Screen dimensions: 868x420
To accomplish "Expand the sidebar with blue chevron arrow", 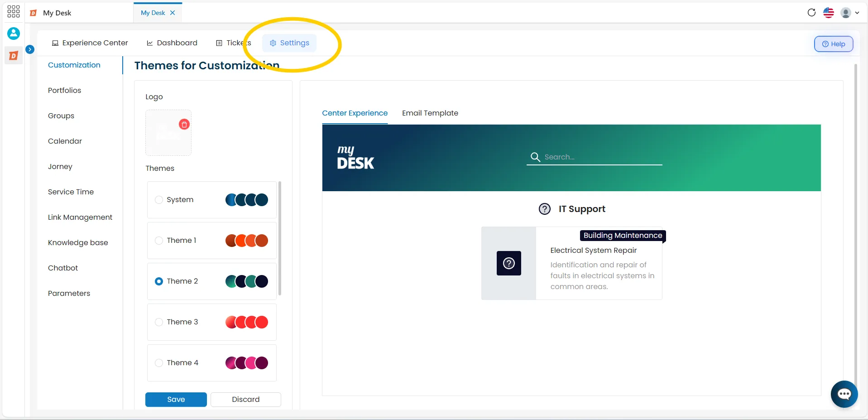I will point(30,49).
